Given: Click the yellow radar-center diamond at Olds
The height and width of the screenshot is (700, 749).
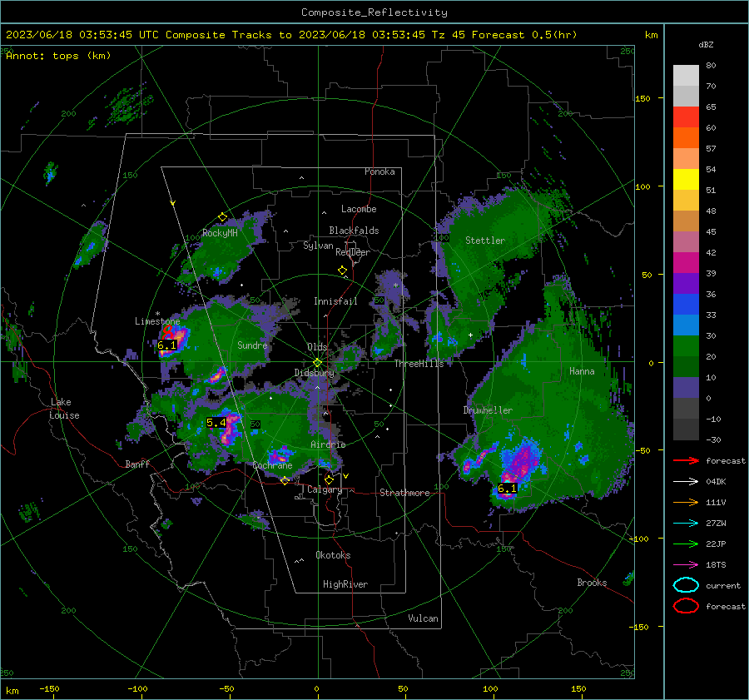Looking at the screenshot, I should tap(317, 363).
